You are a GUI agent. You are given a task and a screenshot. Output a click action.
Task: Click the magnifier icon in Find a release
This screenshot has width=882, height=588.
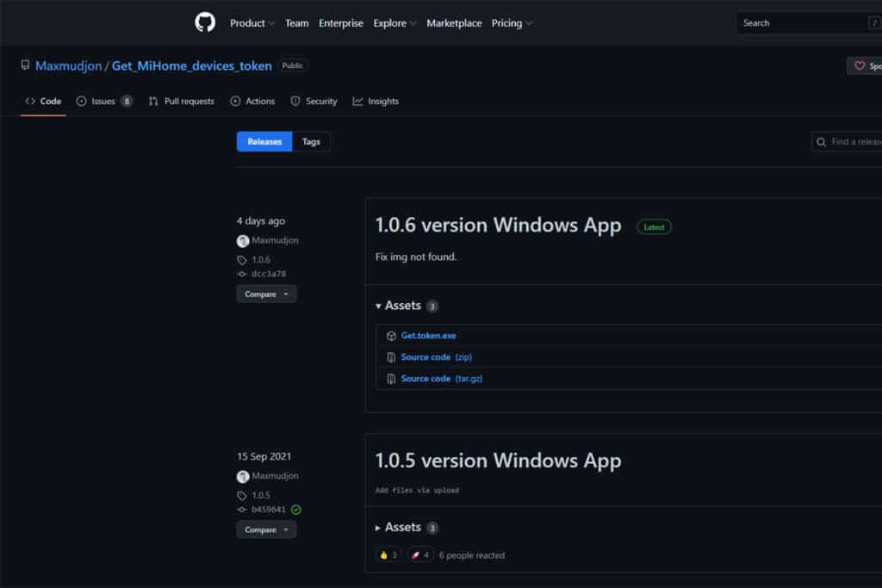pyautogui.click(x=821, y=142)
